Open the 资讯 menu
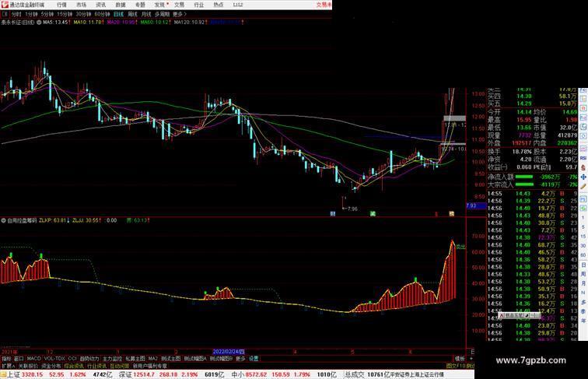The image size is (588, 379). [101, 5]
